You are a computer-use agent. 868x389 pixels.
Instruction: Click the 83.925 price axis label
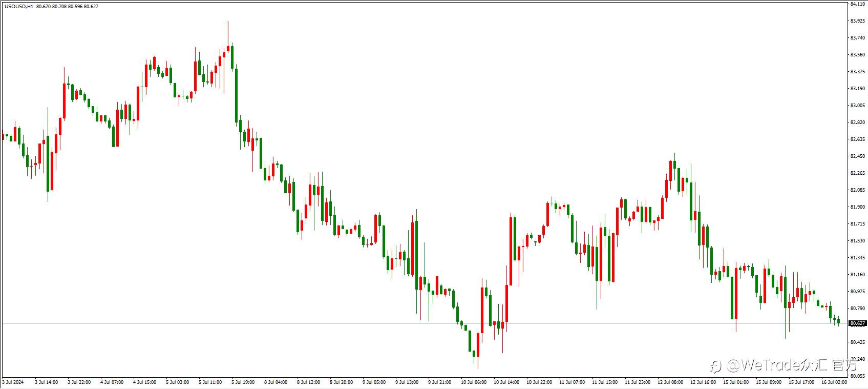857,21
